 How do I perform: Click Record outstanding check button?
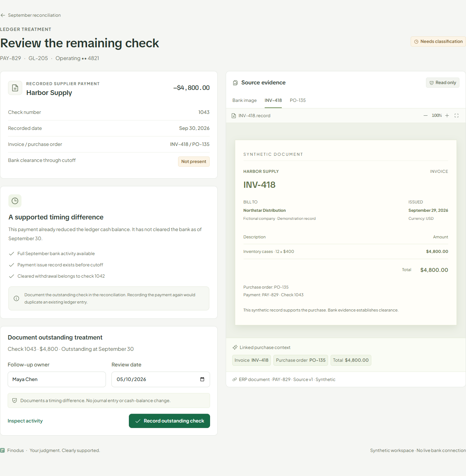170,421
